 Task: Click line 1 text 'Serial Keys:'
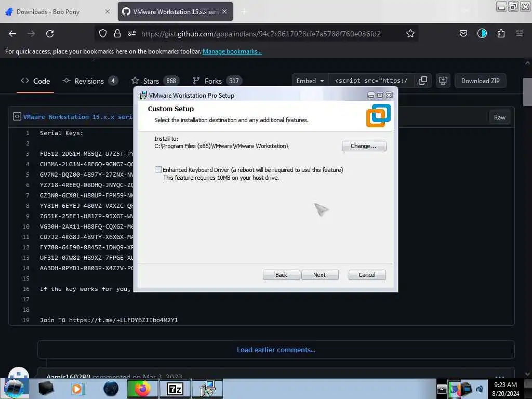click(61, 133)
